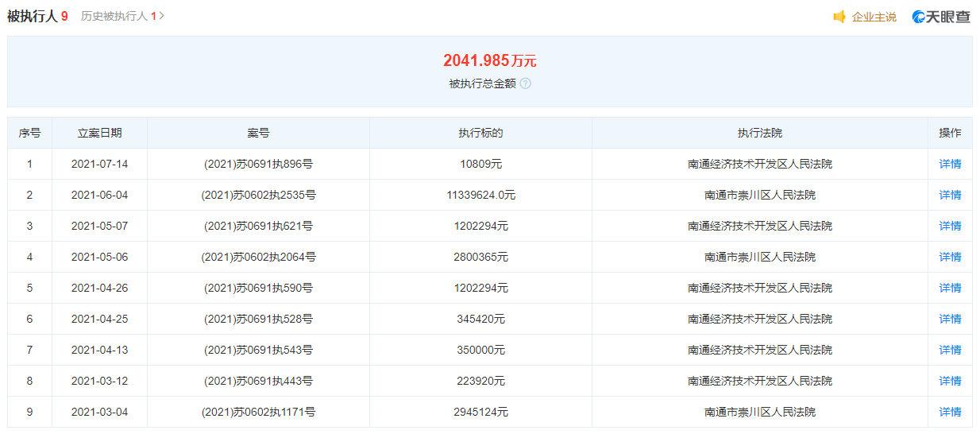Select case number (2021)苏0691执590号
Image resolution: width=980 pixels, height=434 pixels.
[258, 288]
